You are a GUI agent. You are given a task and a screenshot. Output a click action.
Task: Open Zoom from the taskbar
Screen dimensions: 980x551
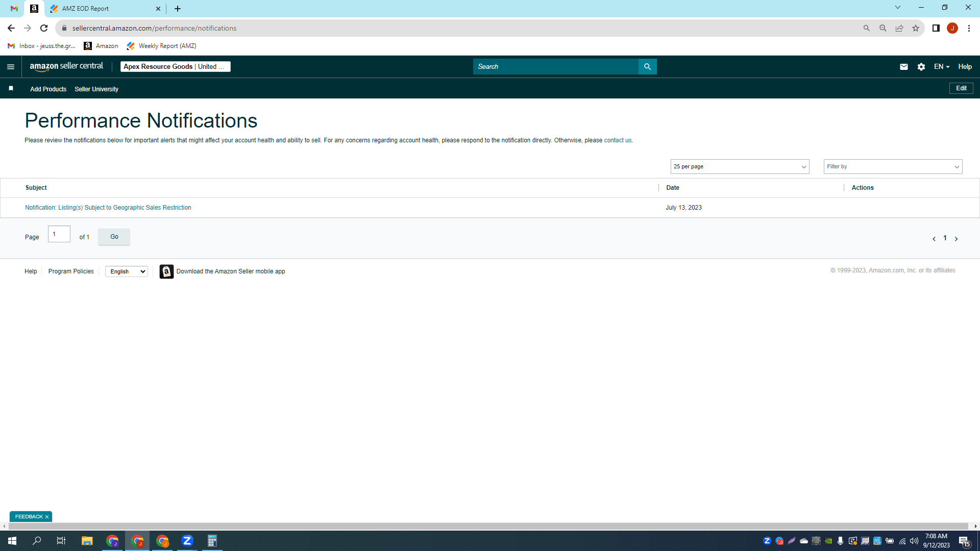187,541
